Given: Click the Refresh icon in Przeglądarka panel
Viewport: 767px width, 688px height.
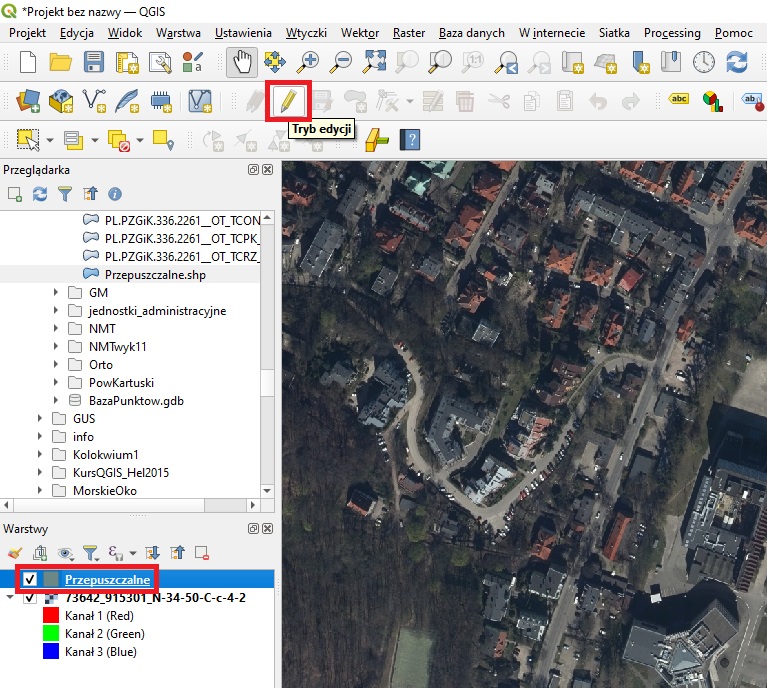Looking at the screenshot, I should coord(40,194).
